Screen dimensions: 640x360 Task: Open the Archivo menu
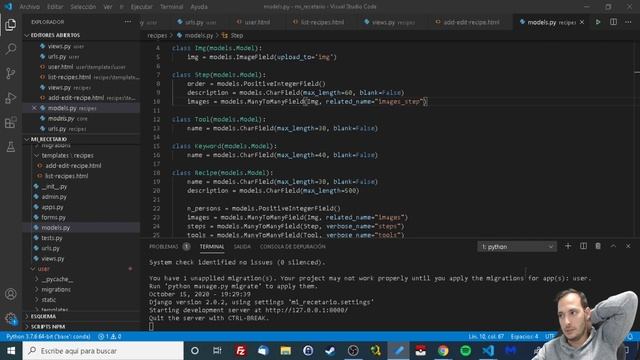click(30, 7)
